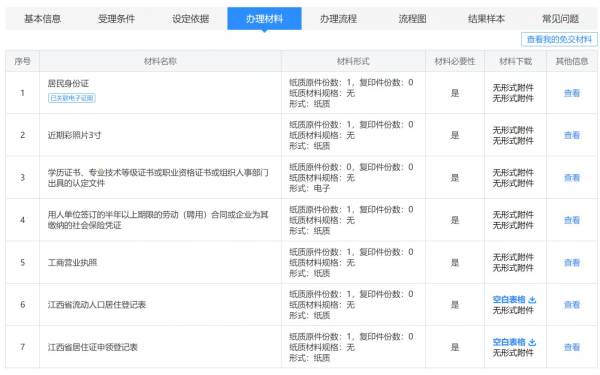600x375 pixels.
Task: Select the 学历证书、专业技术等级证书 material text
Action: click(158, 178)
